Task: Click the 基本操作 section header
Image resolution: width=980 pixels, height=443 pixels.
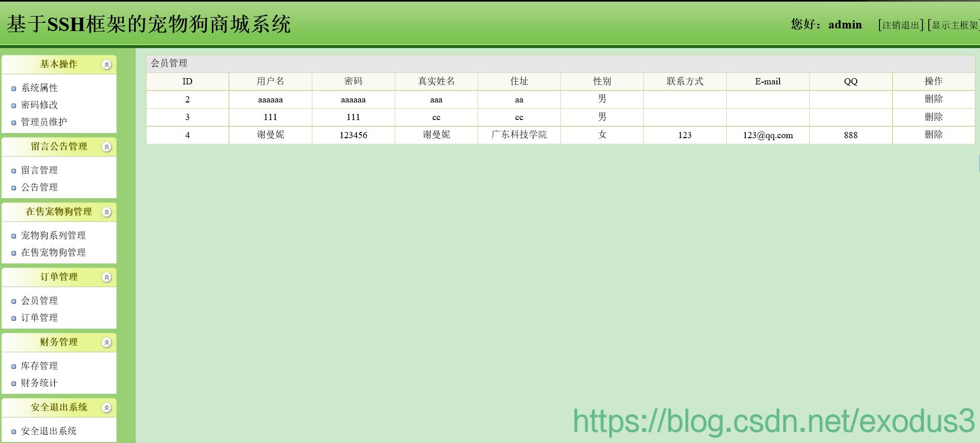Action: click(59, 64)
